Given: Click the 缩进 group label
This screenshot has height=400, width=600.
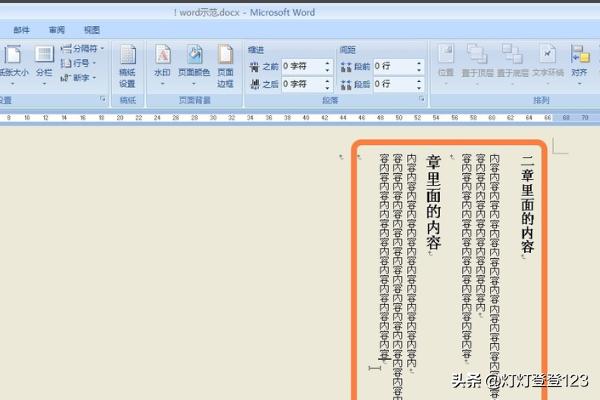Looking at the screenshot, I should 256,50.
